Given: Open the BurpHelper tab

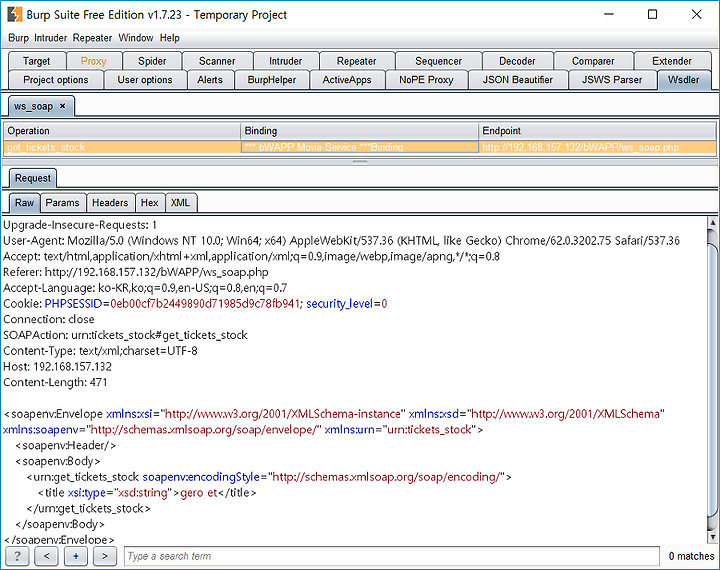Looking at the screenshot, I should coord(272,80).
